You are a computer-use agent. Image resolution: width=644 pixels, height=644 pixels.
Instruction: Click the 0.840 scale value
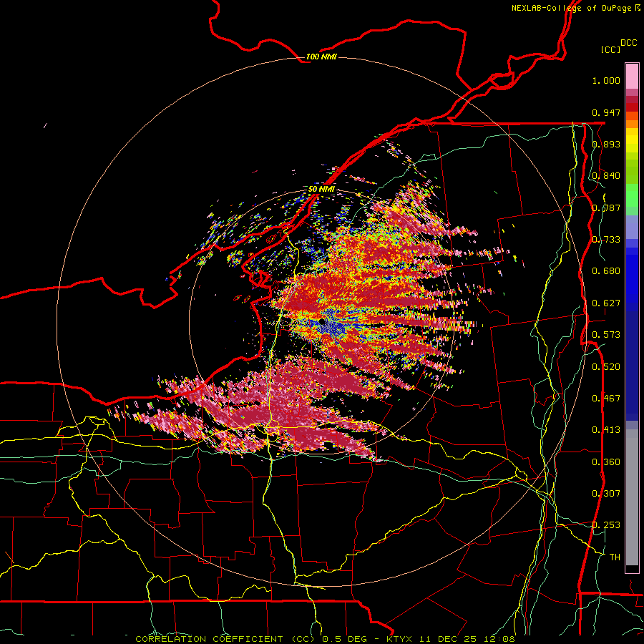tap(606, 176)
